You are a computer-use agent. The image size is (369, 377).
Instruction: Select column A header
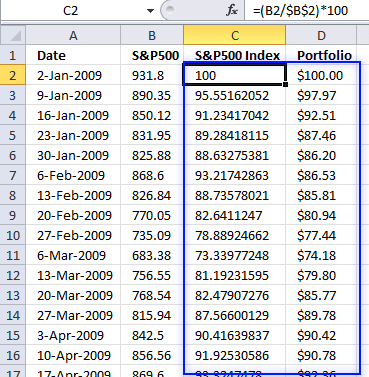point(73,35)
